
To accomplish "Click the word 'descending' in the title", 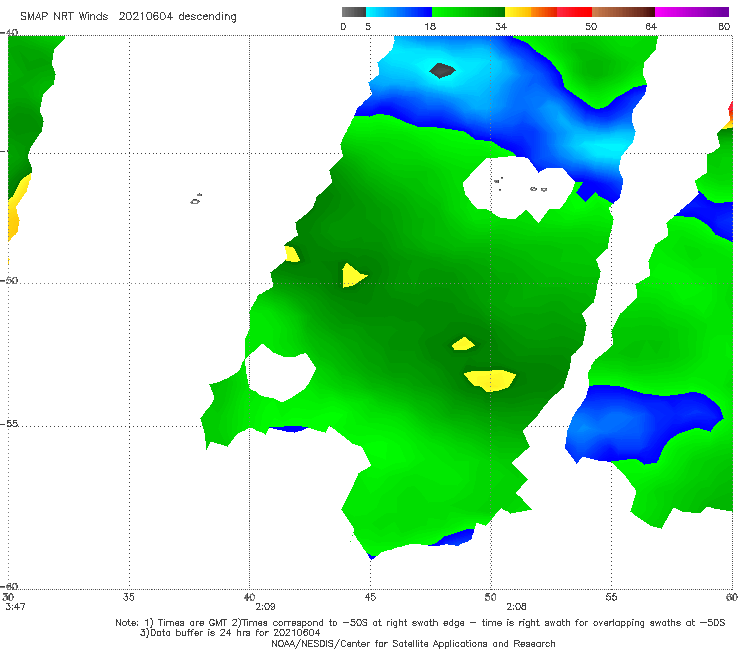I will (x=208, y=17).
